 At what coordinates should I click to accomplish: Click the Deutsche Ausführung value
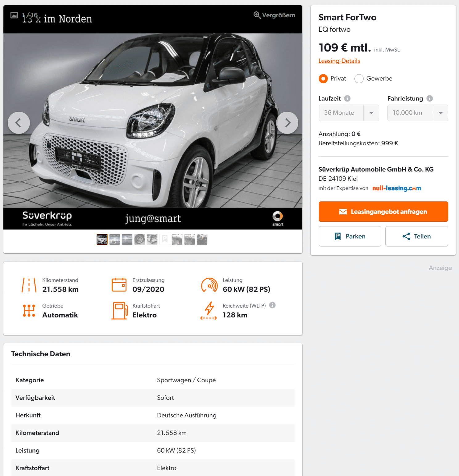tap(187, 415)
